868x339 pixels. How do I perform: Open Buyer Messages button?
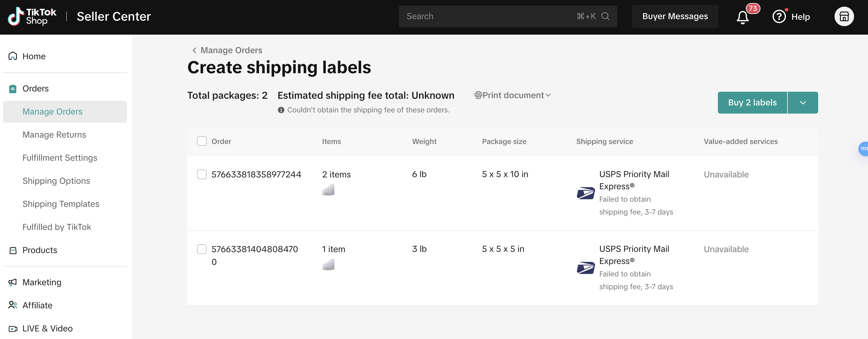pyautogui.click(x=675, y=16)
